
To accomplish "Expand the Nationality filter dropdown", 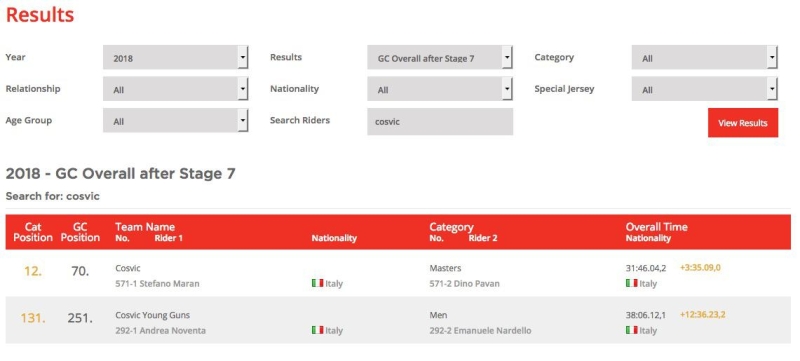I will (440, 89).
